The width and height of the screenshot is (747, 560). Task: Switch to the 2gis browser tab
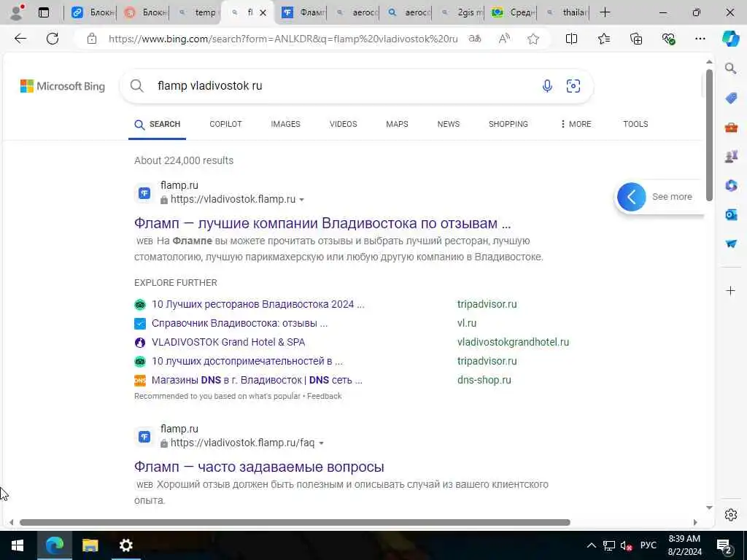click(x=460, y=12)
